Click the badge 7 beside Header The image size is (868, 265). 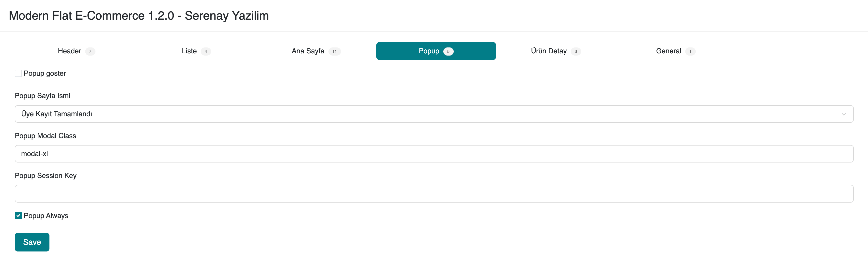(90, 52)
